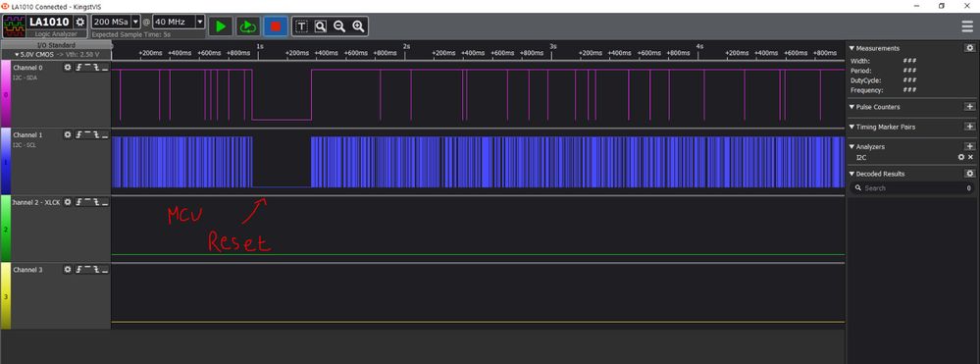Select the timing marker T tool

302,26
